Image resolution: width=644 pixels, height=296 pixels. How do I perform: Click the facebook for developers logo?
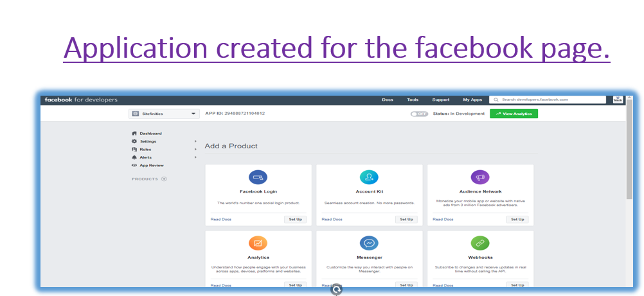click(x=81, y=100)
